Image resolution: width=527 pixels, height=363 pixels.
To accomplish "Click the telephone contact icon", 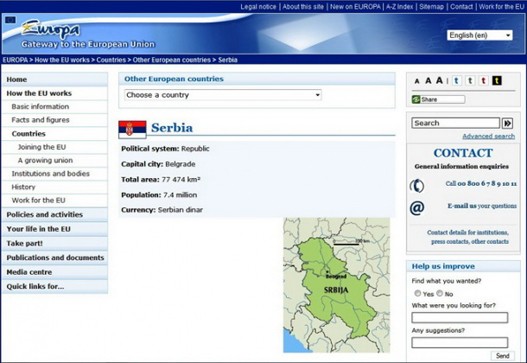I will [x=417, y=186].
